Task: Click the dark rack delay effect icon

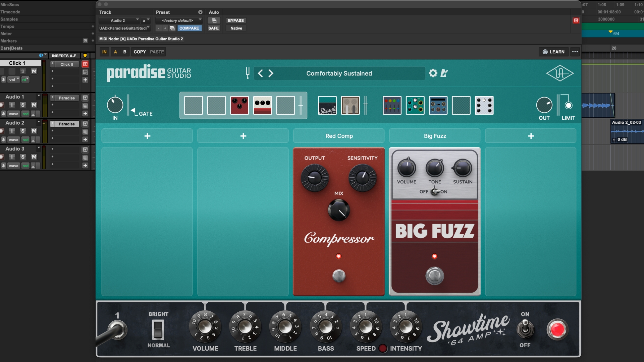Action: click(x=438, y=105)
